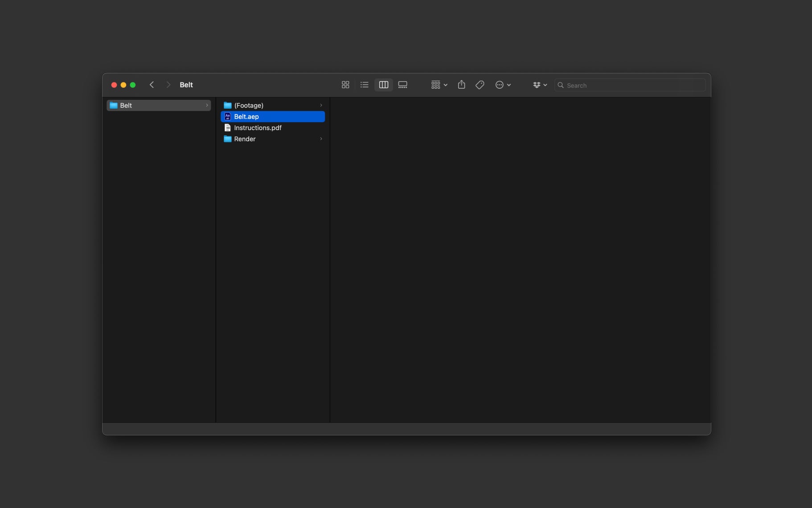Switch to icon grid view
812x508 pixels.
[345, 85]
